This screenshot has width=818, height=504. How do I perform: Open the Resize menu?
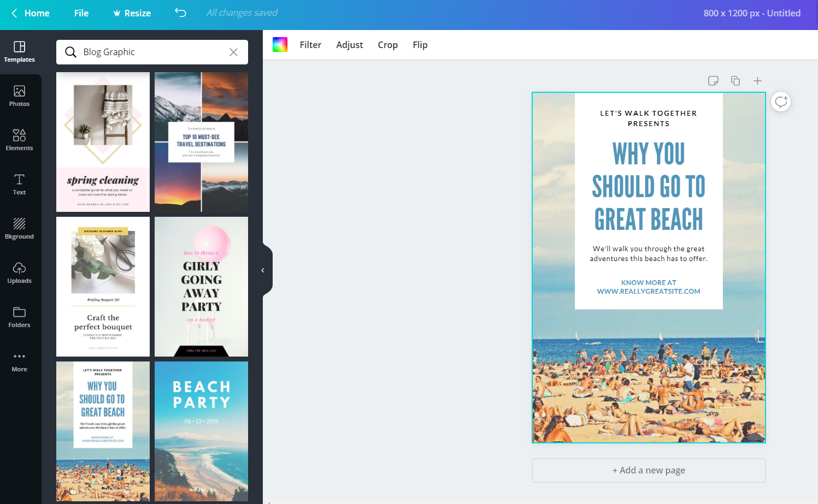click(132, 13)
